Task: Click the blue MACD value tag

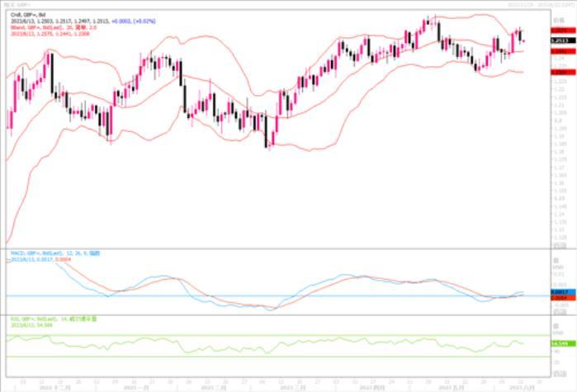Action: tap(560, 292)
